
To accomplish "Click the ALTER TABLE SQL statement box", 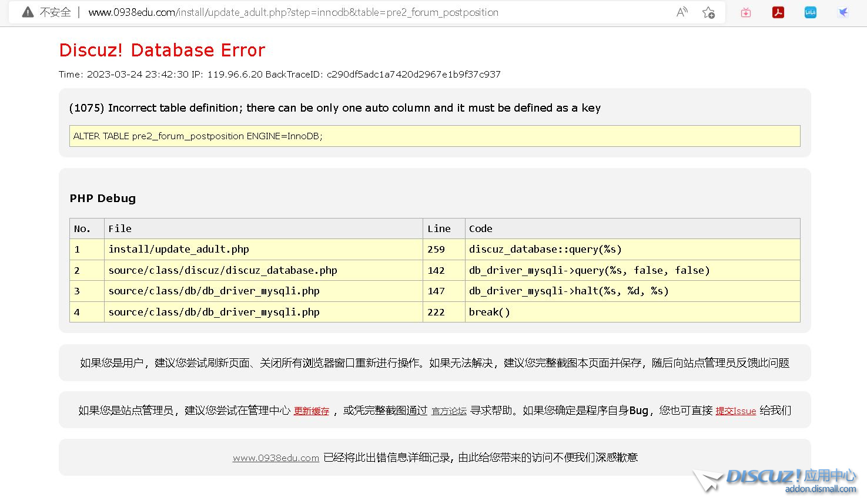I will pyautogui.click(x=434, y=136).
